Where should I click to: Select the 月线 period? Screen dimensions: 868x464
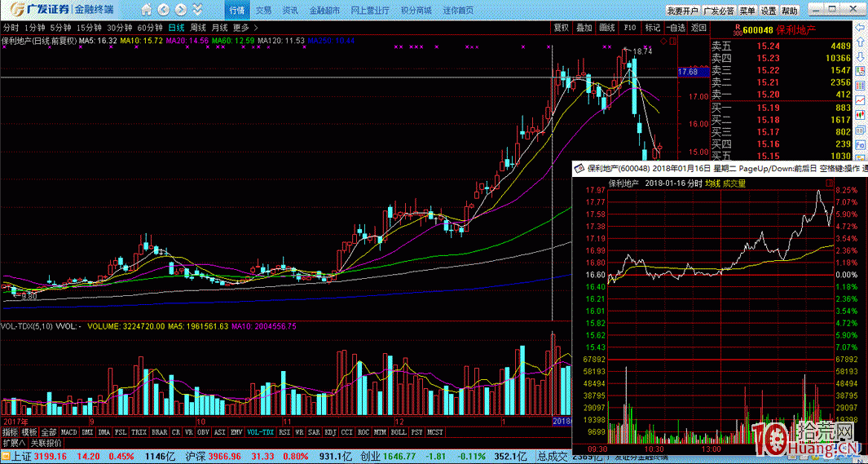click(220, 28)
